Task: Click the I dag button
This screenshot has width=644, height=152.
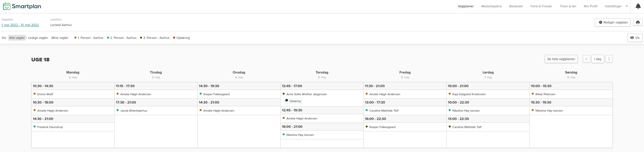Action: click(x=598, y=59)
